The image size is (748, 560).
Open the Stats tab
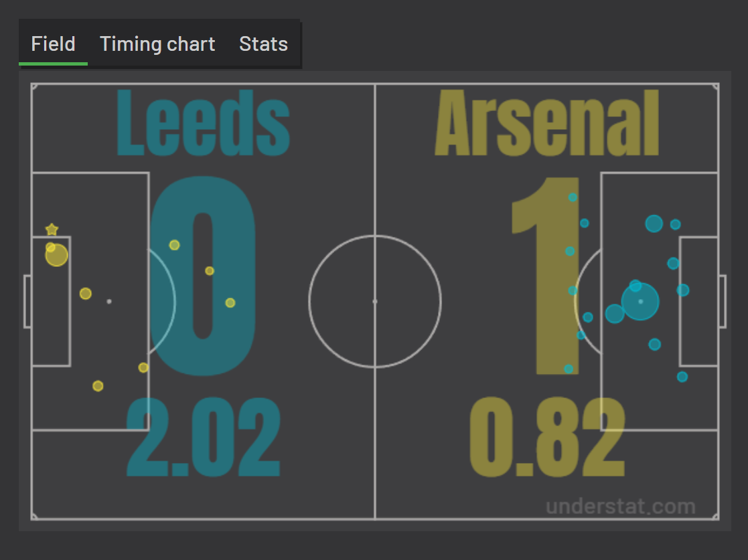point(263,44)
